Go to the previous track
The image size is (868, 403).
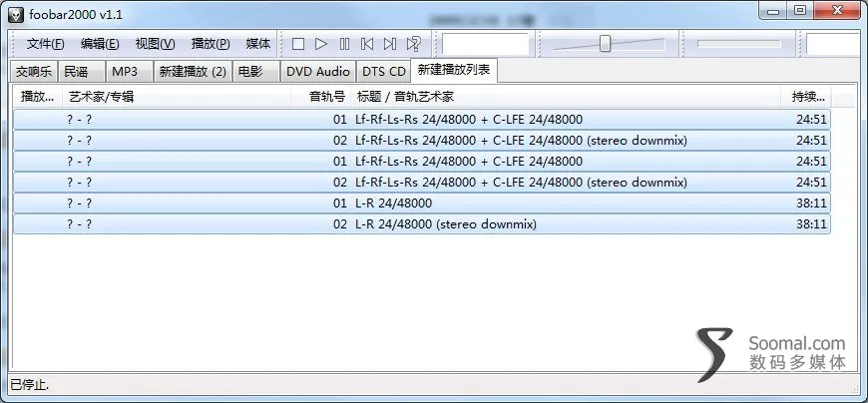coord(367,44)
